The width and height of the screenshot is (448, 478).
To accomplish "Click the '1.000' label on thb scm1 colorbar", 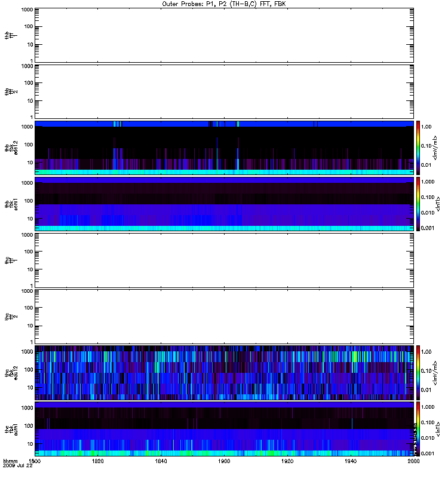I will pyautogui.click(x=428, y=182).
